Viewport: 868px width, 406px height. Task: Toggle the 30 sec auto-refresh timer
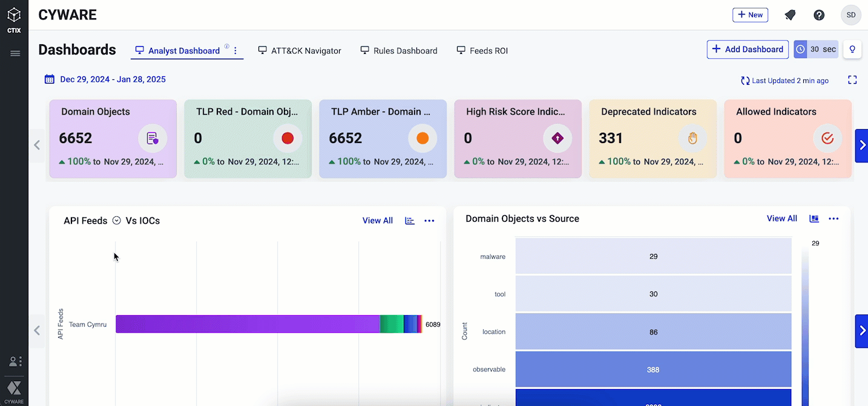tap(816, 49)
